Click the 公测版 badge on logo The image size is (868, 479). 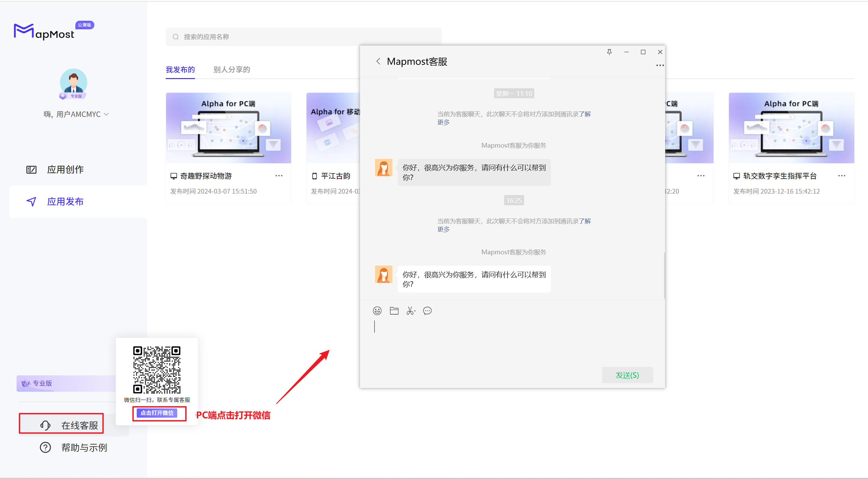tap(85, 25)
